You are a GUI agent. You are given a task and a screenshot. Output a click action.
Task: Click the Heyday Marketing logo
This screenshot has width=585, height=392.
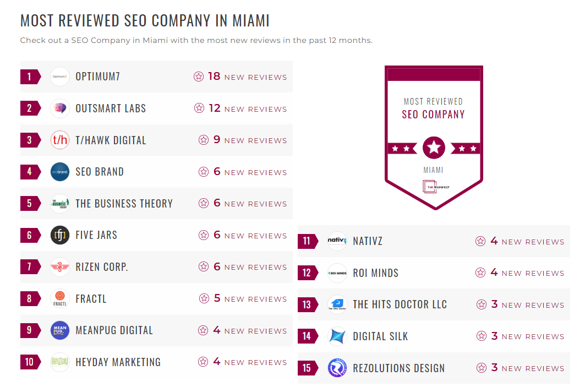point(60,362)
